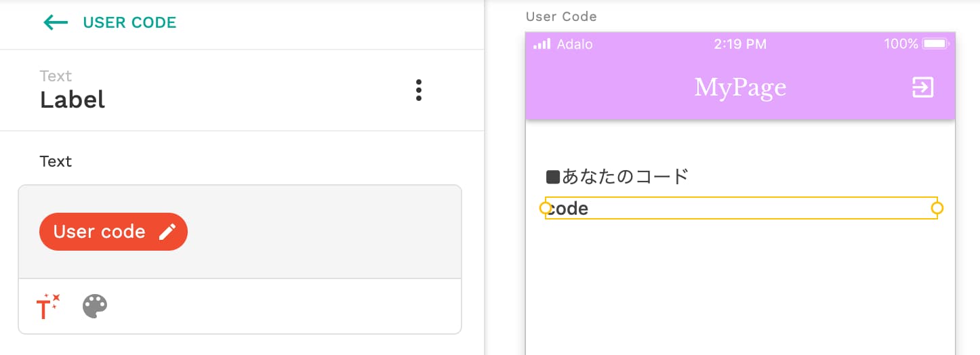Image resolution: width=980 pixels, height=355 pixels.
Task: Click the USER CODE header link
Action: tap(129, 22)
